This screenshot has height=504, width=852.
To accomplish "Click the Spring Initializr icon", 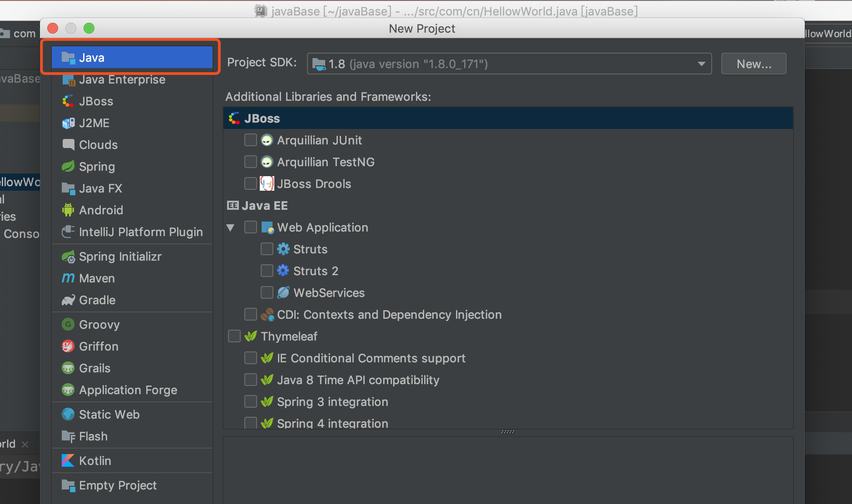I will pyautogui.click(x=68, y=257).
